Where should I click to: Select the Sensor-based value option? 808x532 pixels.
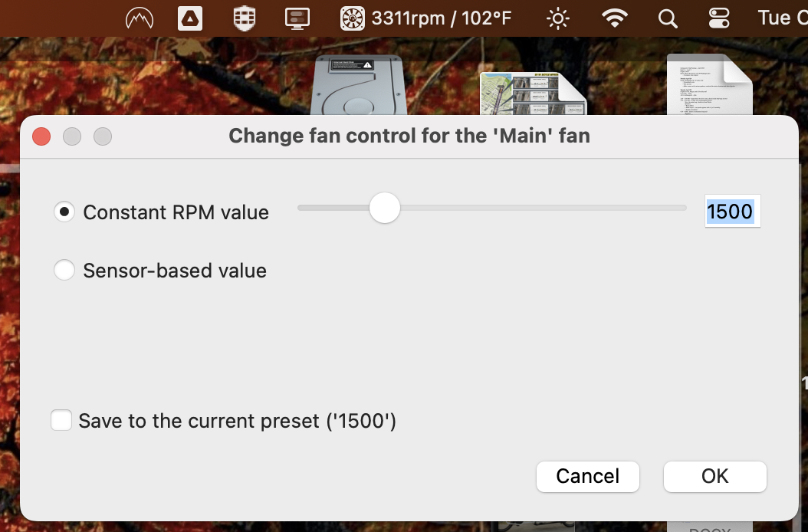pos(64,270)
